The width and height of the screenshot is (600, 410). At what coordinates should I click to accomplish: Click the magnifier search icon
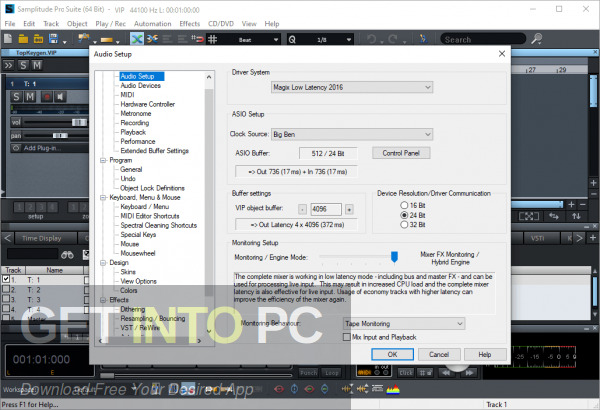pos(537,39)
